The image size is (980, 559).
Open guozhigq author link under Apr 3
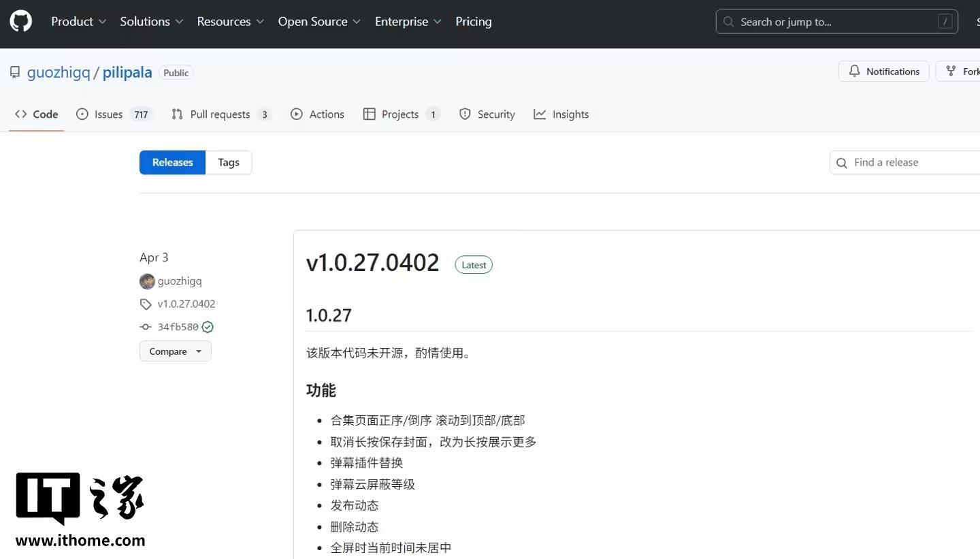pyautogui.click(x=180, y=281)
